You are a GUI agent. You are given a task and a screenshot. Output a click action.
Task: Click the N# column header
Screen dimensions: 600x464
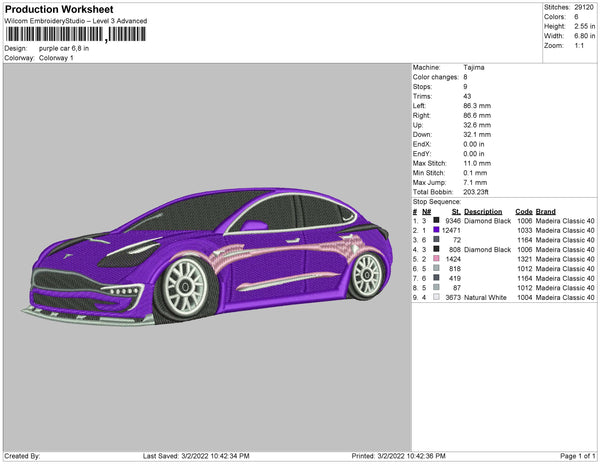coord(426,212)
